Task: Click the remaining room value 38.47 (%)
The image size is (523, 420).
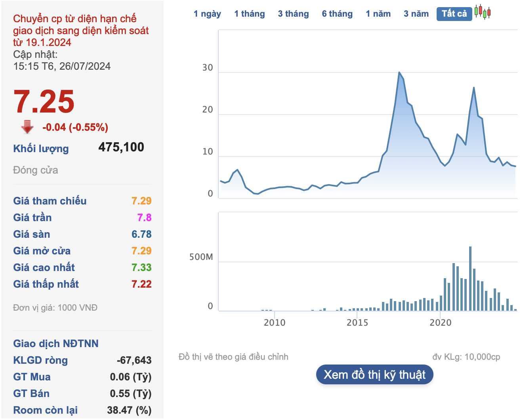Action: click(129, 410)
